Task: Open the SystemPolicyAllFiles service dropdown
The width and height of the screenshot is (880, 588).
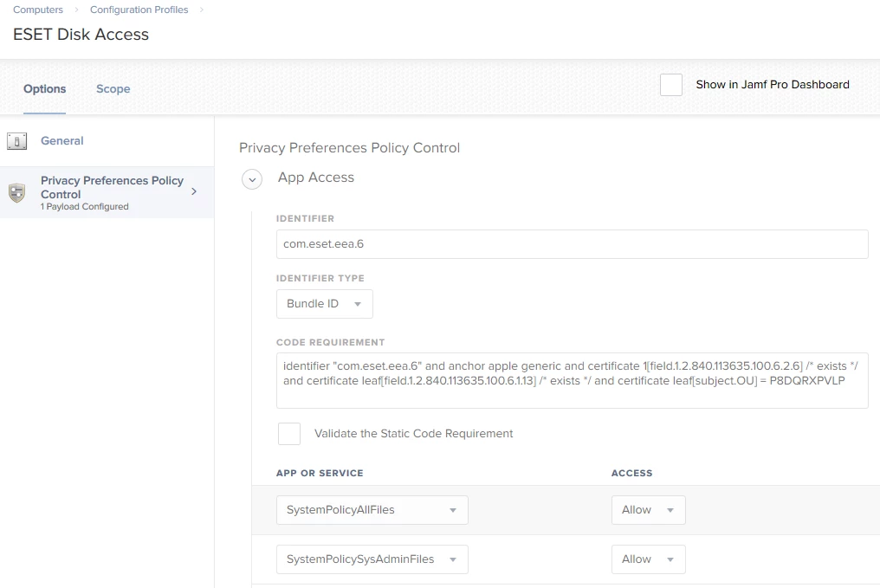Action: 372,510
